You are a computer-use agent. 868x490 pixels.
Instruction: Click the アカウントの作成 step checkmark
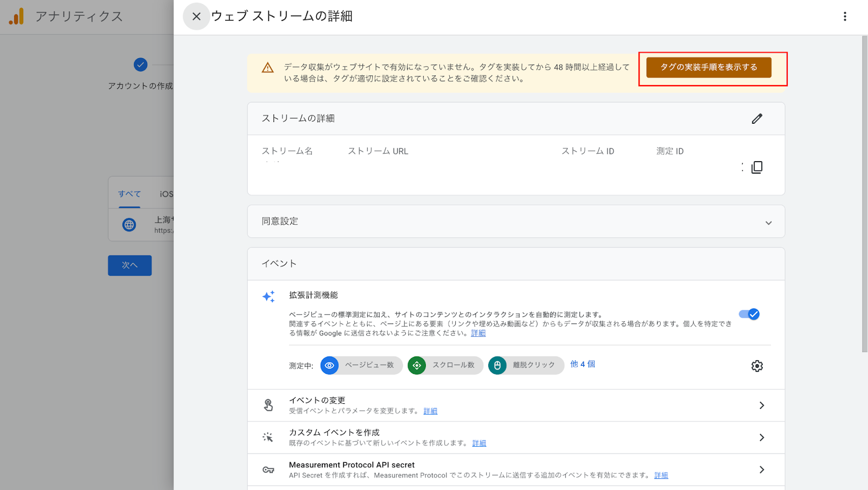click(141, 65)
